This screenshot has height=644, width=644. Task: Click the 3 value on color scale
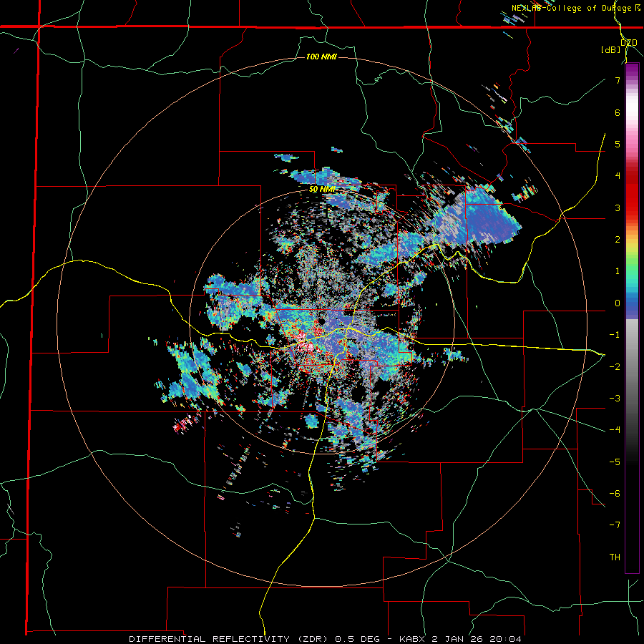[618, 208]
